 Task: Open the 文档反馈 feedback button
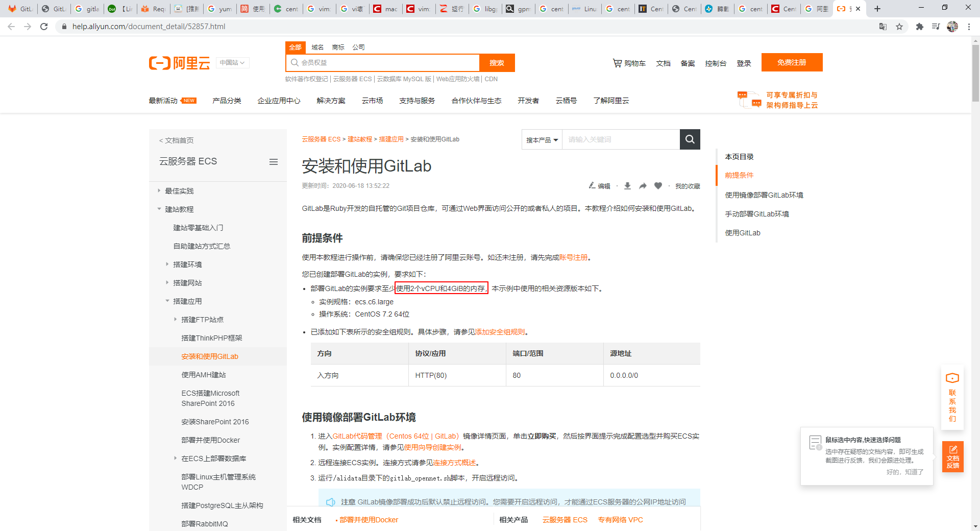(952, 456)
